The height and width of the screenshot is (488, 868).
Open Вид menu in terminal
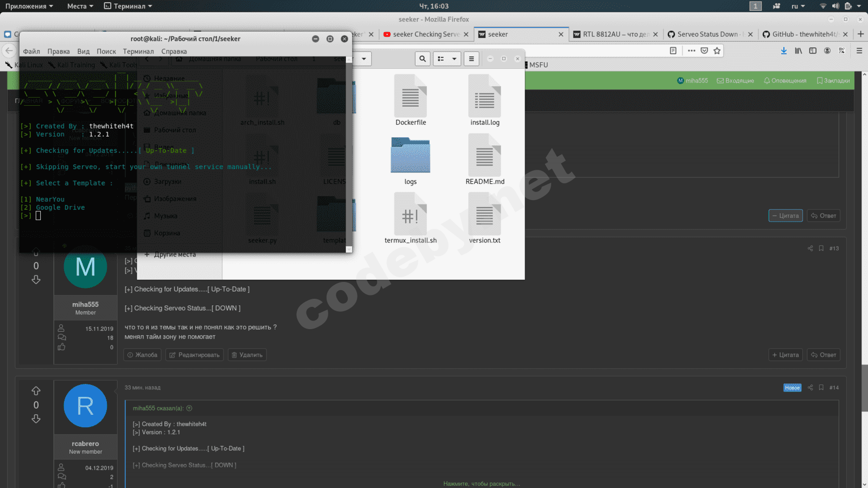84,52
